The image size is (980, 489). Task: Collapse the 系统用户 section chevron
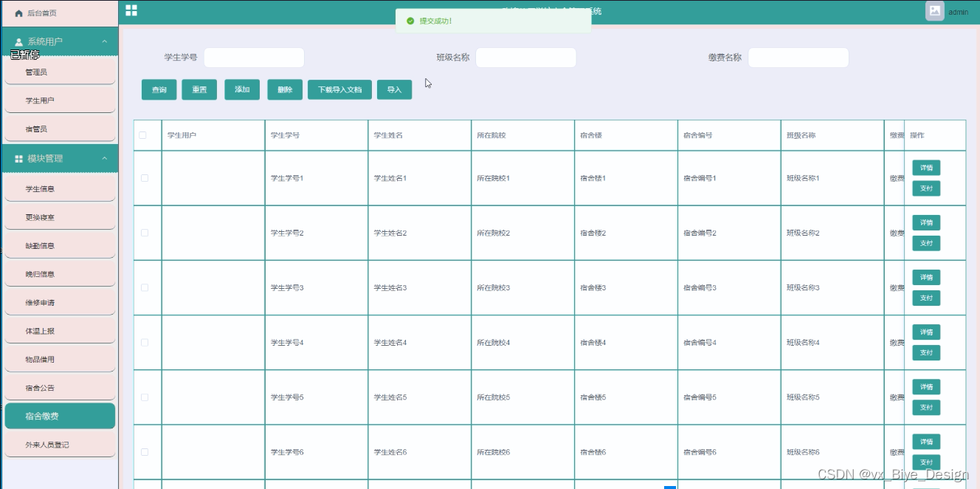pyautogui.click(x=105, y=41)
